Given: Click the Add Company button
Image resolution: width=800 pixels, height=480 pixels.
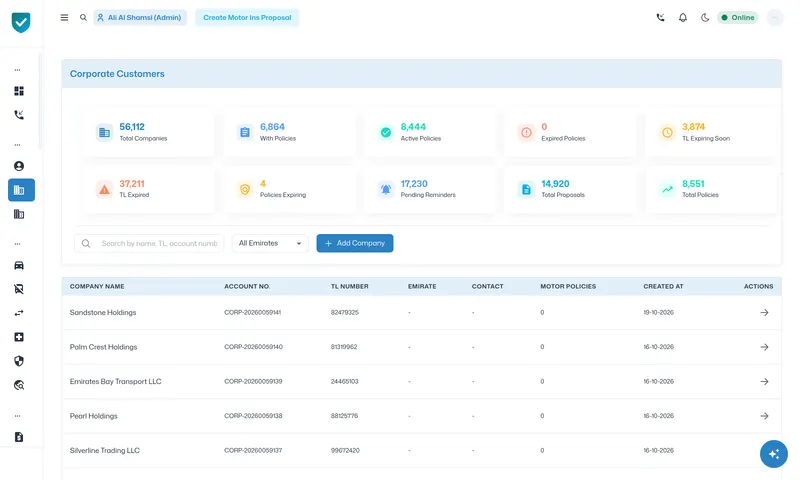Looking at the screenshot, I should [355, 243].
